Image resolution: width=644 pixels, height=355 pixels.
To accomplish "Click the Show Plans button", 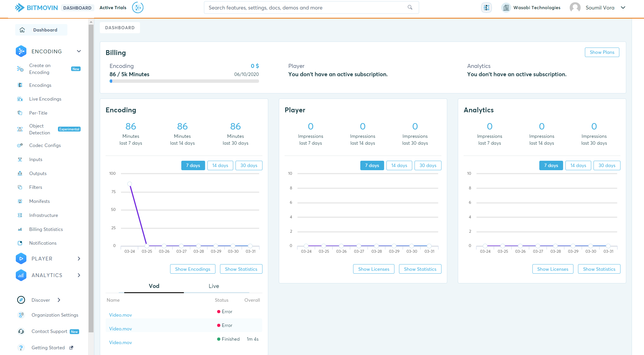I will 602,52.
